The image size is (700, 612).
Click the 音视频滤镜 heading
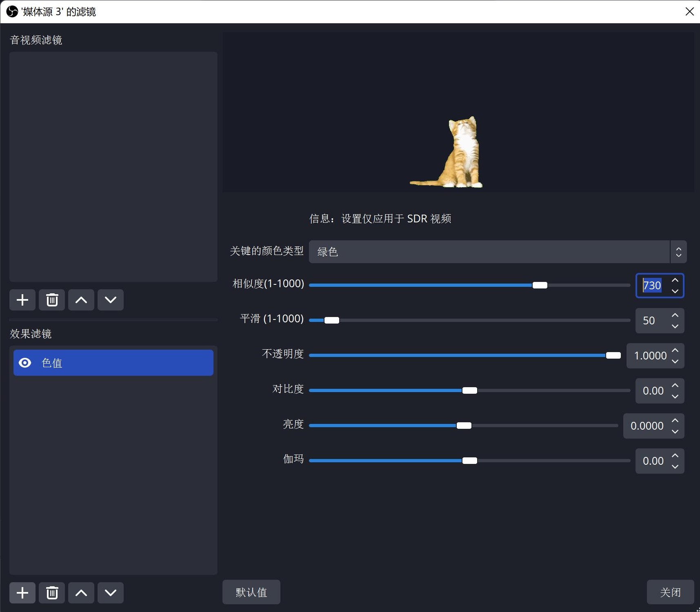36,40
